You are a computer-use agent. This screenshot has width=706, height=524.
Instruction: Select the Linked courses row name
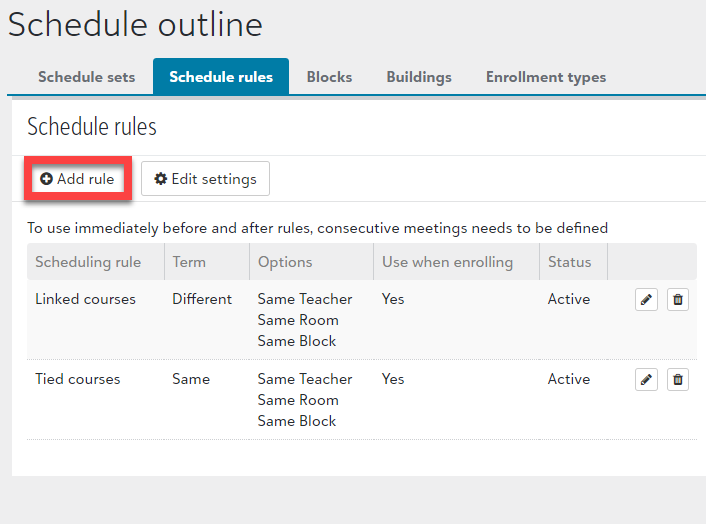pyautogui.click(x=85, y=299)
